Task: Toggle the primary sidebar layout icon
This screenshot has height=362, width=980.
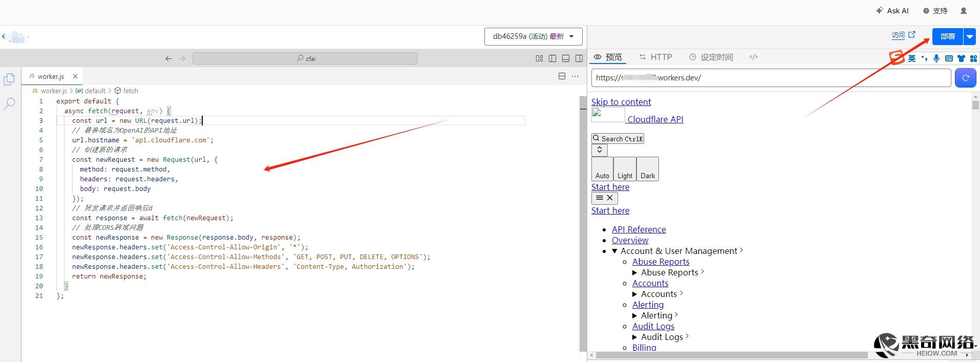Action: [552, 58]
